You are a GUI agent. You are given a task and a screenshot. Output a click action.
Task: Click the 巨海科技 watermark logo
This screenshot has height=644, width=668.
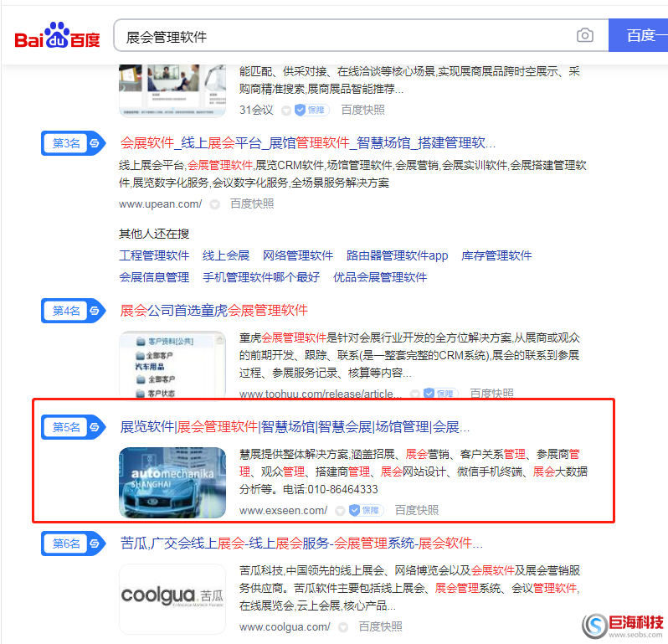[x=624, y=625]
